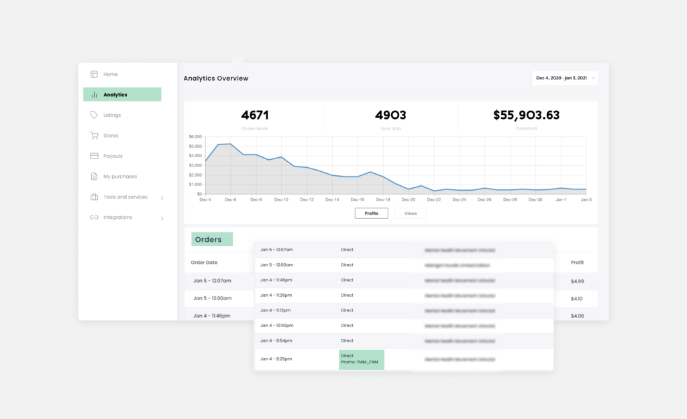This screenshot has width=687, height=419.
Task: Click the Tools and services briefcase icon
Action: pyautogui.click(x=94, y=197)
